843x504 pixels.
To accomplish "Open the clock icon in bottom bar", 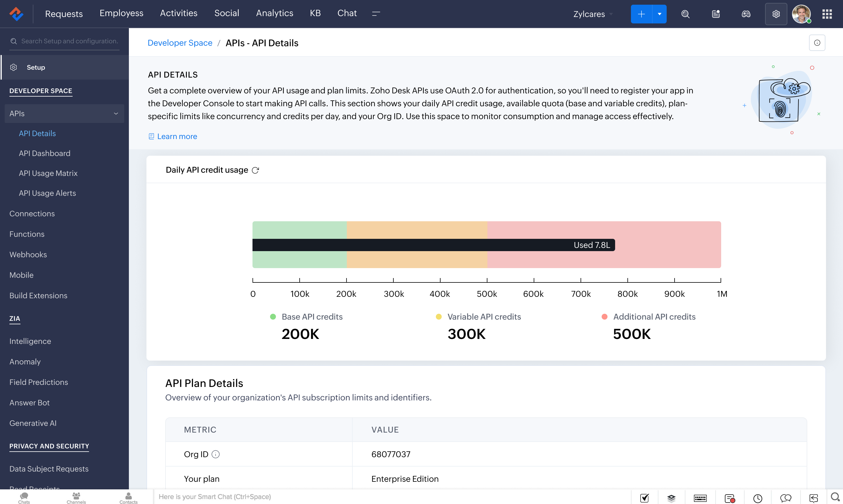I will [x=757, y=498].
